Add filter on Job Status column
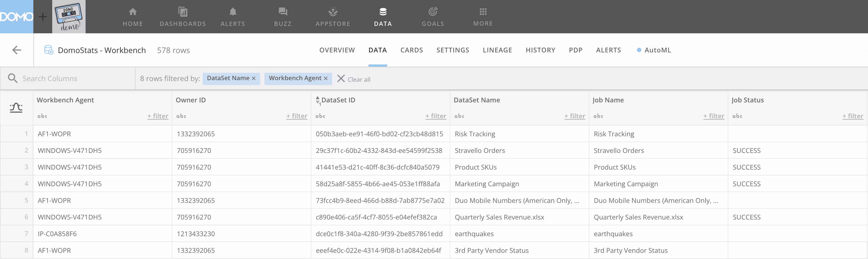The width and height of the screenshot is (868, 259). (853, 116)
